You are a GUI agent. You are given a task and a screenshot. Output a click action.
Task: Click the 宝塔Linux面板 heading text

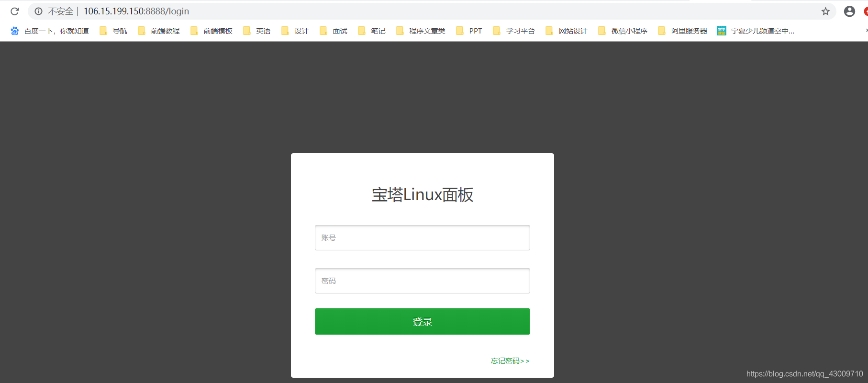click(x=423, y=195)
